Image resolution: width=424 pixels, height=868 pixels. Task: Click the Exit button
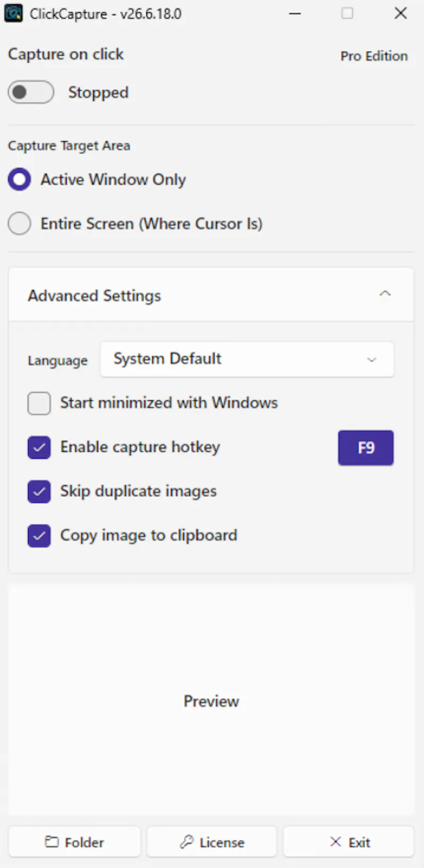tap(349, 842)
